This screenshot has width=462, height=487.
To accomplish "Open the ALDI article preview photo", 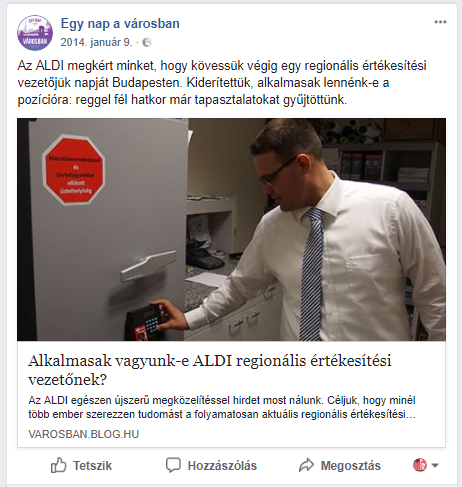I will tap(231, 229).
